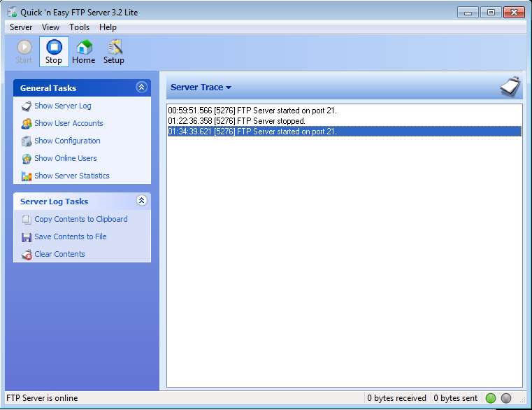Open the View menu
The image size is (532, 410).
50,27
